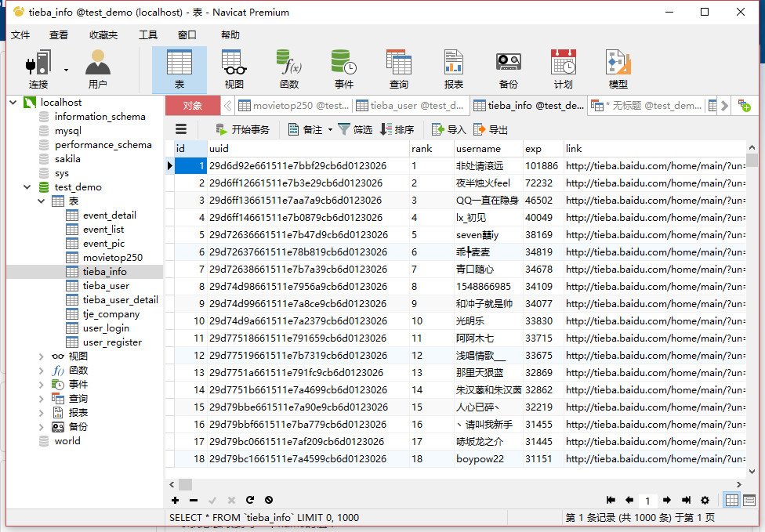The height and width of the screenshot is (532, 765).
Task: Open the 查看 menu
Action: pos(59,35)
